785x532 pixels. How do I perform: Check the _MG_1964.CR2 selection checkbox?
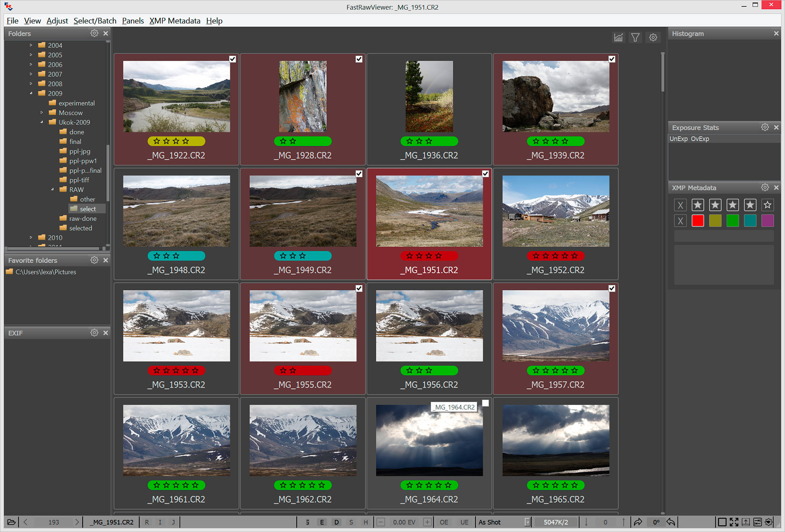point(485,403)
